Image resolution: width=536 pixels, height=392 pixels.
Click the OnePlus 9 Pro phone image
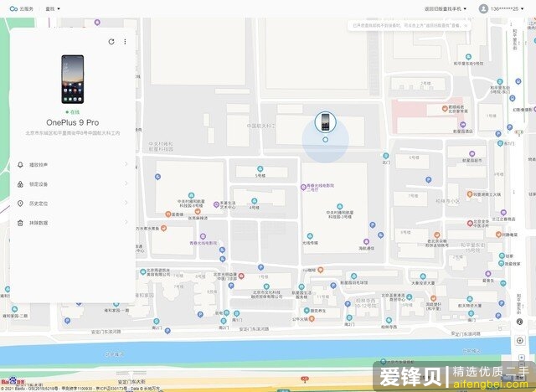tap(72, 80)
